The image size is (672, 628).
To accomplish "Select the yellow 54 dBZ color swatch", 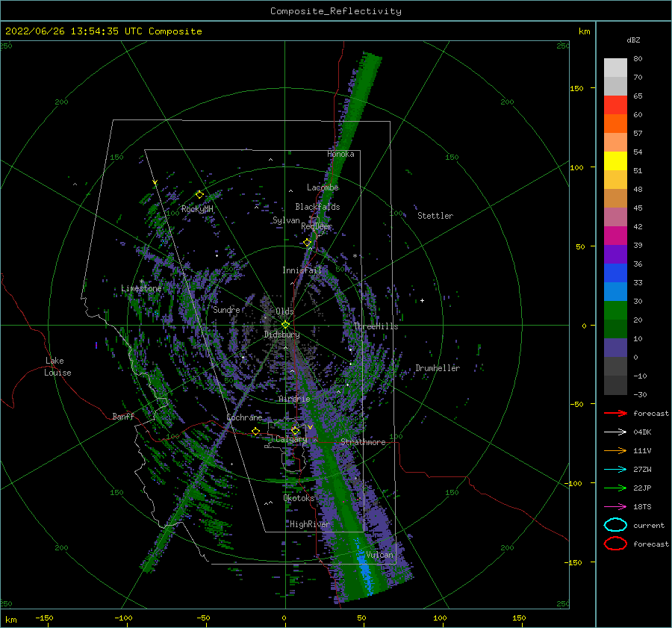I will [615, 161].
